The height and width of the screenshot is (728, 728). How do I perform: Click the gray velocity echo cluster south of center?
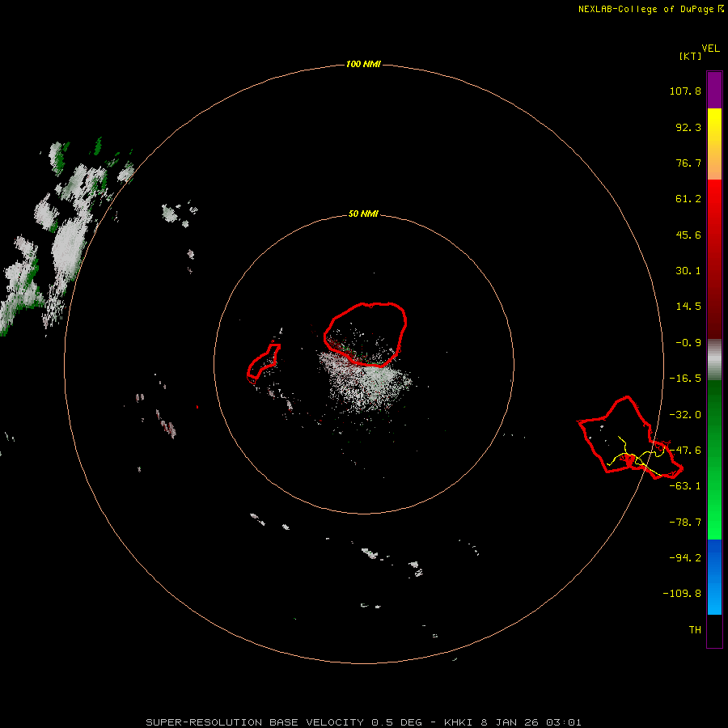pos(366,382)
